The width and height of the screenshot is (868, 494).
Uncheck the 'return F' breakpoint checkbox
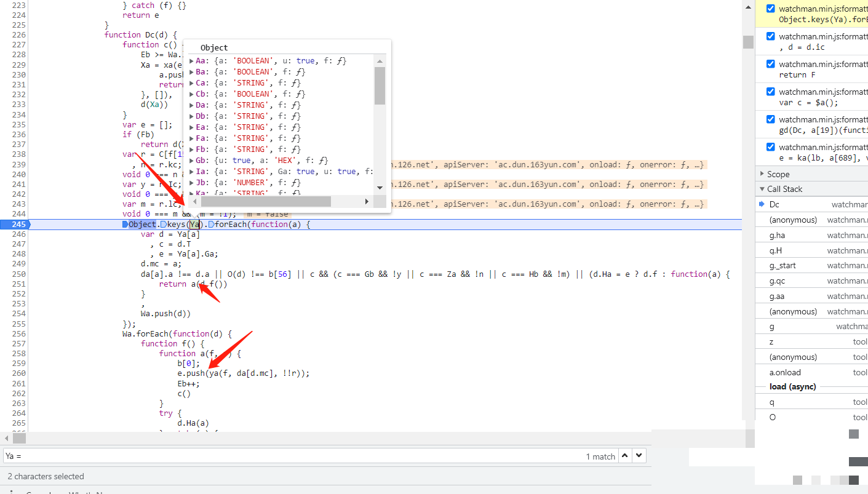tap(771, 64)
